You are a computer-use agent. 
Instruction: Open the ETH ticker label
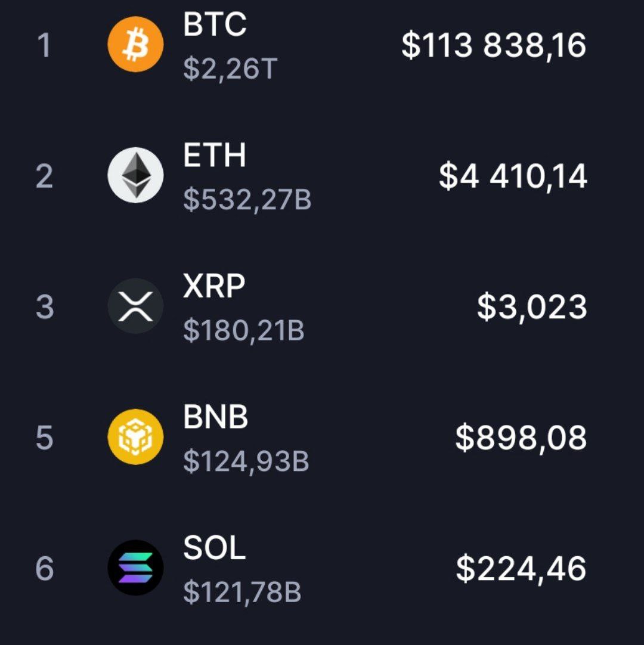coord(215,156)
